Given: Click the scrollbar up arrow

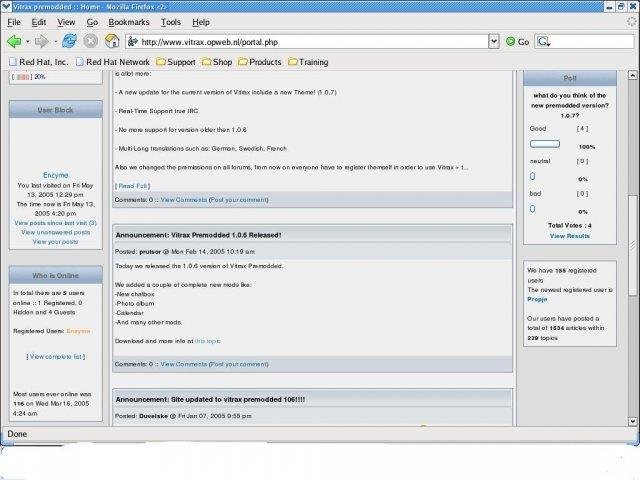Looking at the screenshot, I should (x=632, y=75).
